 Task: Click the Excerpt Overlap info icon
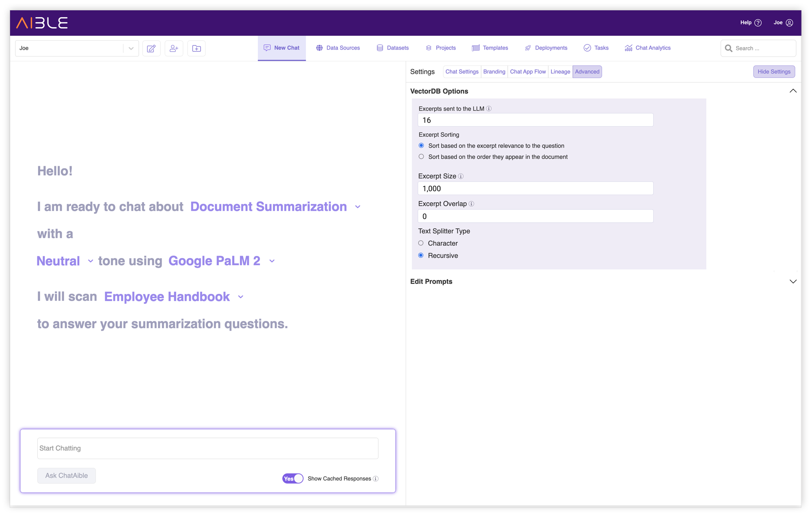(471, 204)
